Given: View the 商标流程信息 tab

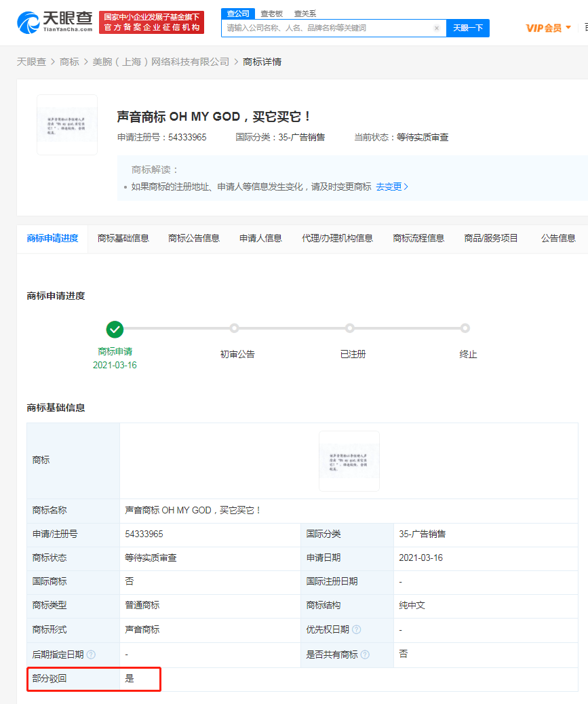Looking at the screenshot, I should tap(418, 239).
